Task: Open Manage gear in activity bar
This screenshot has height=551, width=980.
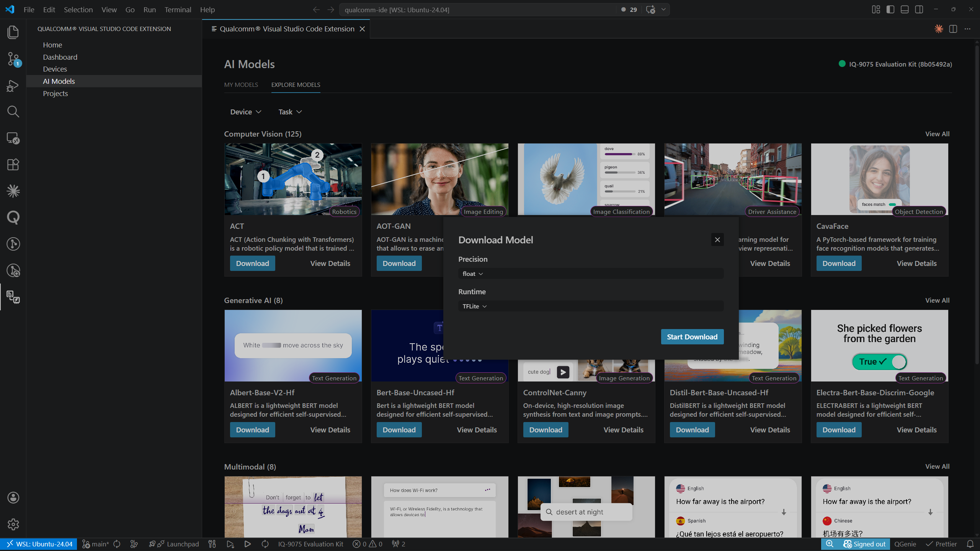Action: 13,524
